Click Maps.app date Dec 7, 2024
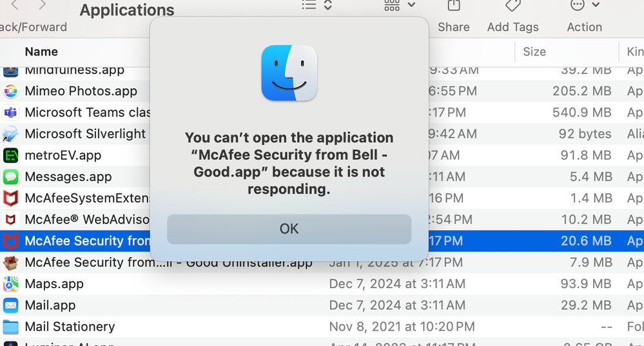This screenshot has height=346, width=644. [x=397, y=284]
